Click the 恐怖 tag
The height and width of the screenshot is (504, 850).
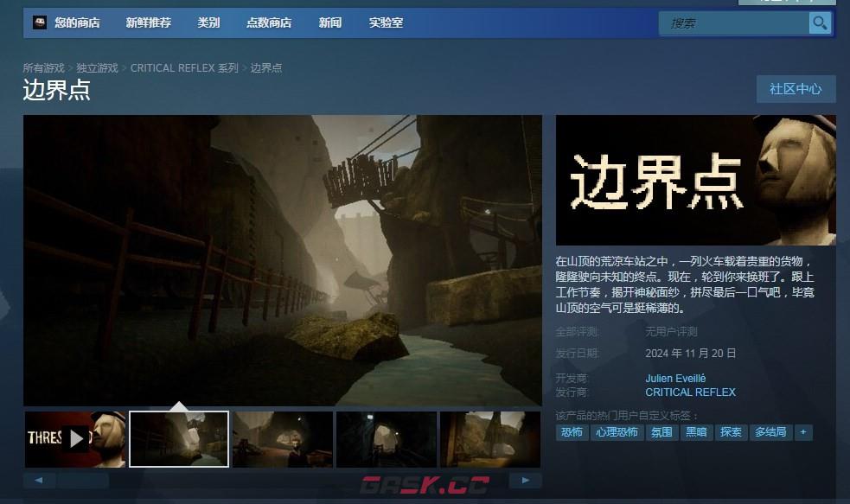(x=571, y=432)
